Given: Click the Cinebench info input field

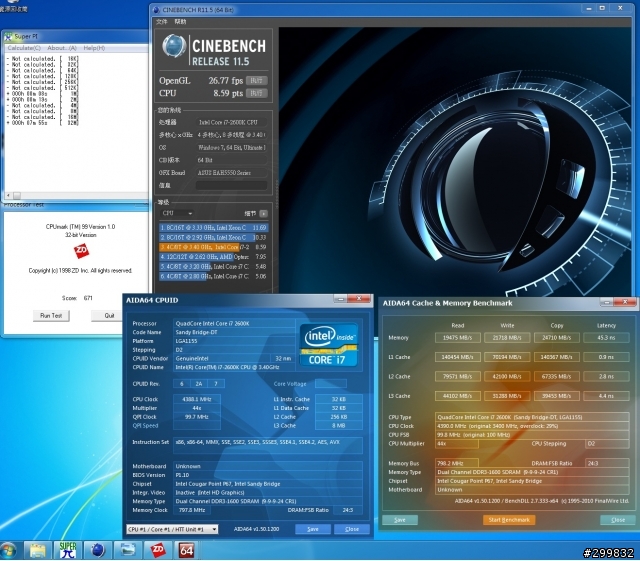Looking at the screenshot, I should [x=231, y=185].
